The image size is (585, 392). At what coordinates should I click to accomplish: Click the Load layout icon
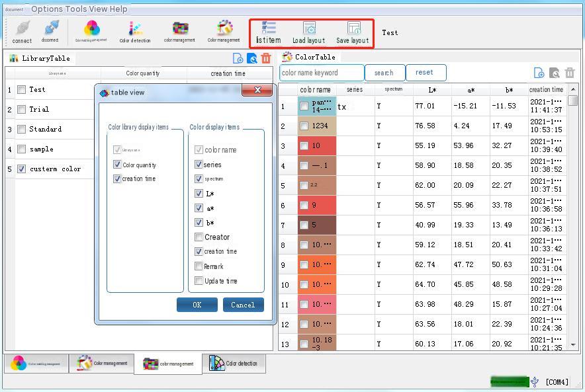point(308,32)
